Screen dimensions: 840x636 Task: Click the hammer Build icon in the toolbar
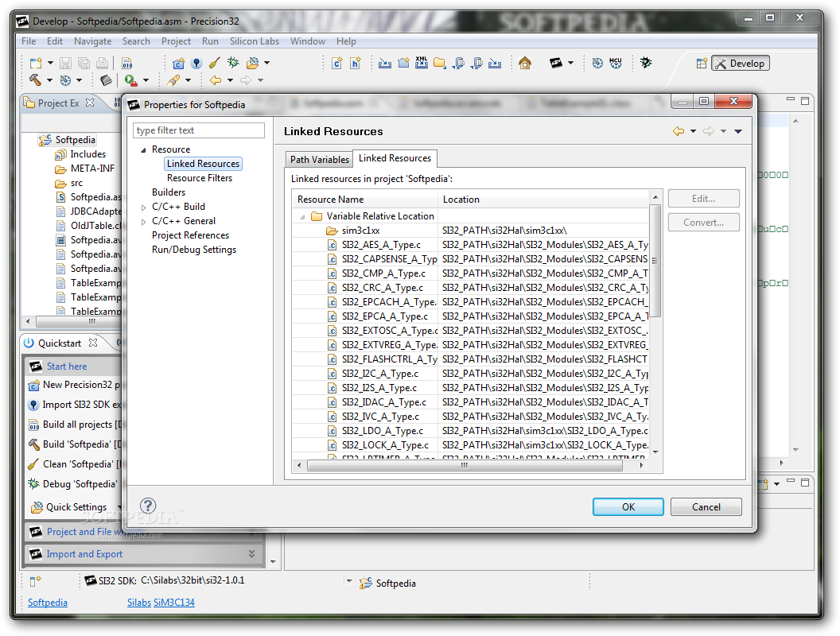click(x=35, y=80)
